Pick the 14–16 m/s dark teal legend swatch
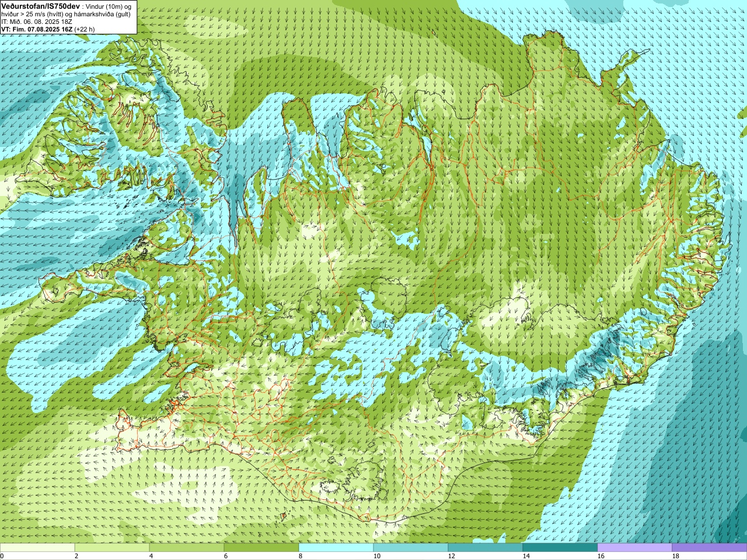The height and width of the screenshot is (560, 747). pyautogui.click(x=560, y=548)
